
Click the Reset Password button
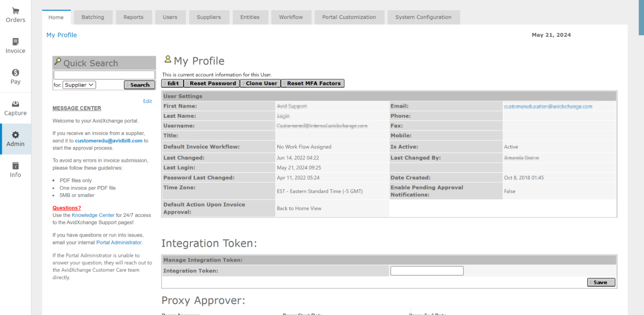pos(212,83)
